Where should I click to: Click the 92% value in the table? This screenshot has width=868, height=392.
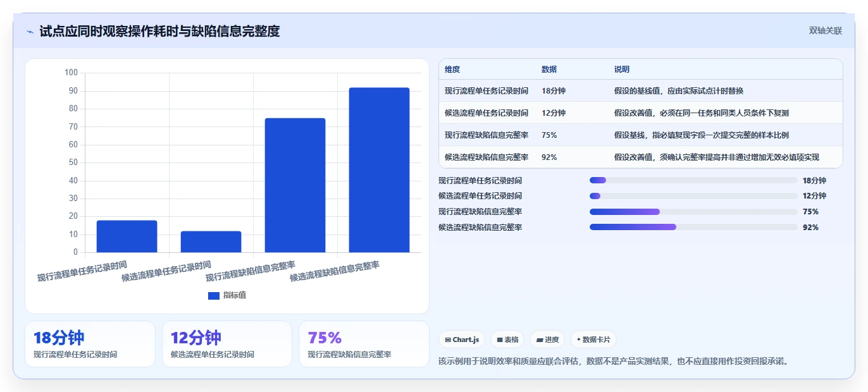pyautogui.click(x=549, y=157)
